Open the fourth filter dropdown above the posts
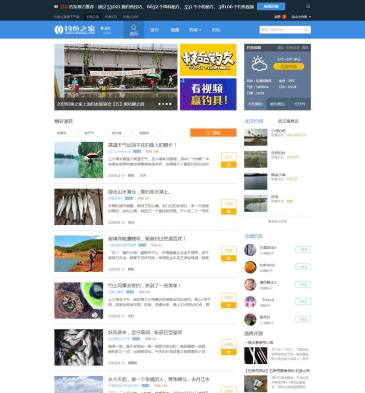The width and height of the screenshot is (365, 393). 149,133
